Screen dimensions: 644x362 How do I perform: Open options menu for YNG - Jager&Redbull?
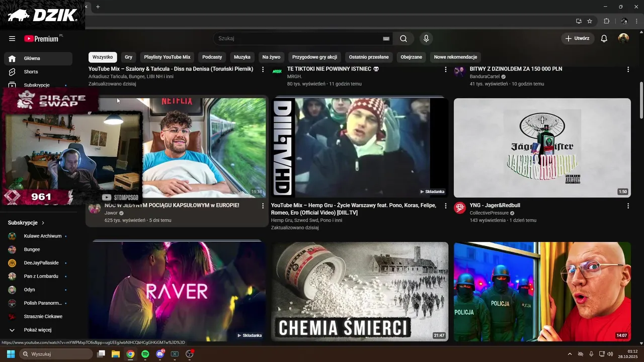[x=628, y=206]
